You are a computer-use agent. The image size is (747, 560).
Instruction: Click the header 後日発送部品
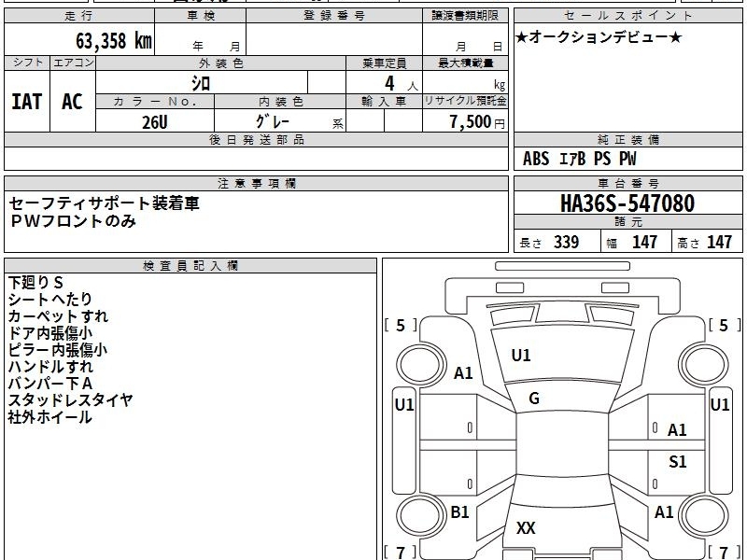click(256, 139)
